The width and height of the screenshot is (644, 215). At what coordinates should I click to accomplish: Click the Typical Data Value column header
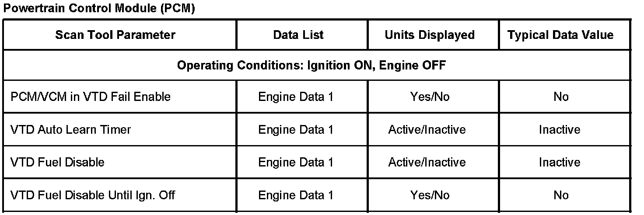[560, 35]
